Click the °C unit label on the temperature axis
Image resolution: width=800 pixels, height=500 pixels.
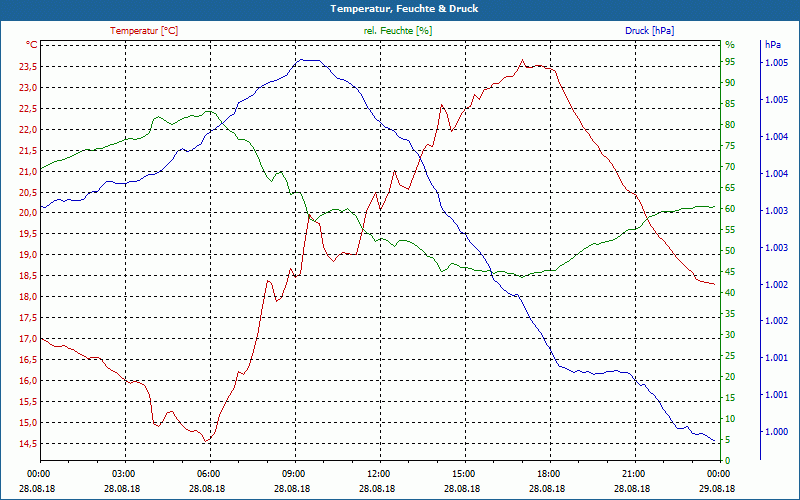(32, 45)
